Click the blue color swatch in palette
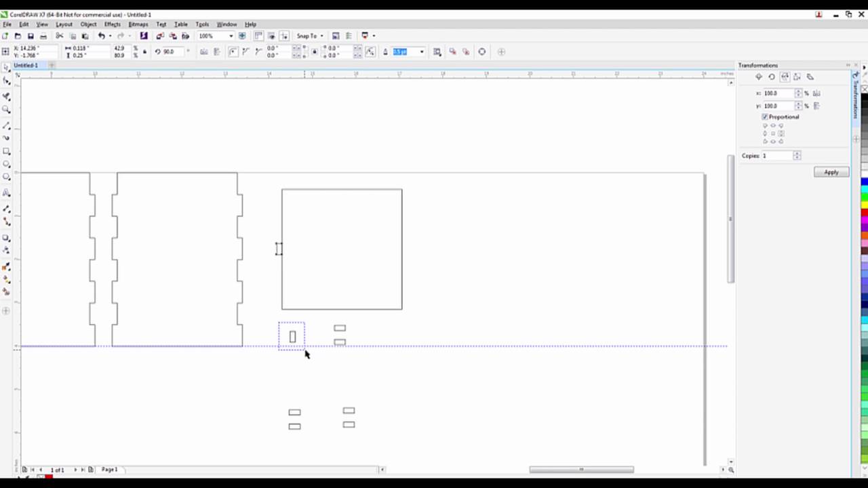Viewport: 868px width, 488px height. [865, 182]
